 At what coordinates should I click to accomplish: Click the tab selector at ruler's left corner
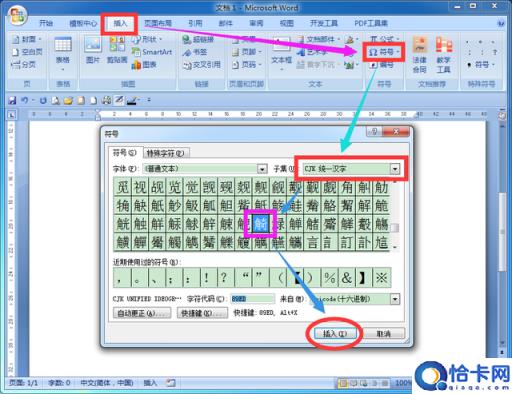(x=12, y=115)
